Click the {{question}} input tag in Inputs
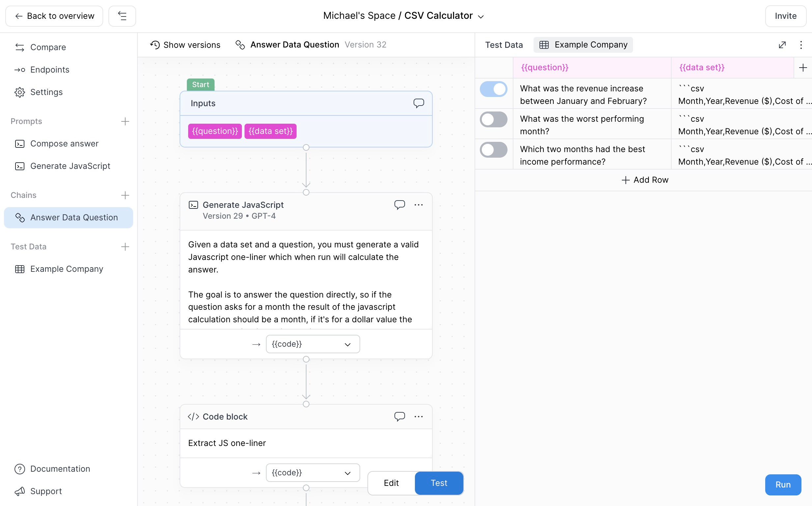Screen dimensions: 812x506 215,131
